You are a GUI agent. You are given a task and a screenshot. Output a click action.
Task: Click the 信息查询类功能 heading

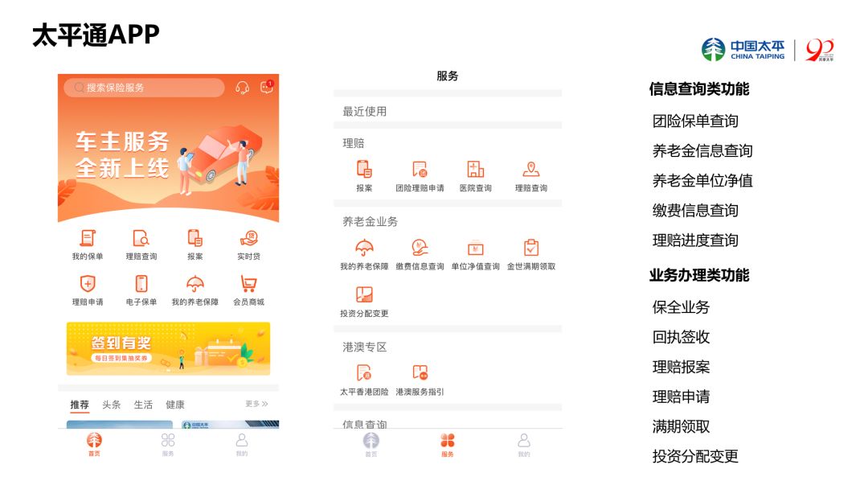pos(699,89)
